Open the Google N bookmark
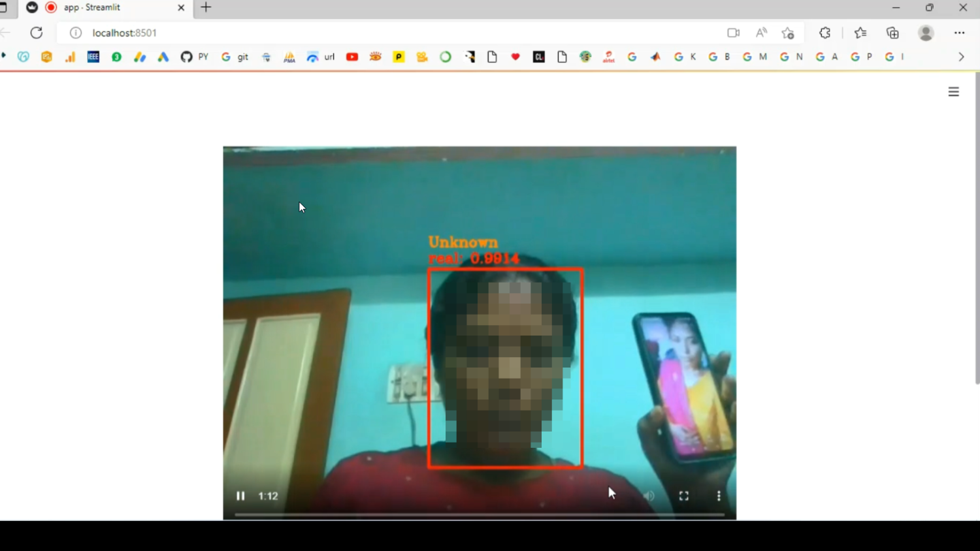The height and width of the screenshot is (551, 980). tap(791, 57)
